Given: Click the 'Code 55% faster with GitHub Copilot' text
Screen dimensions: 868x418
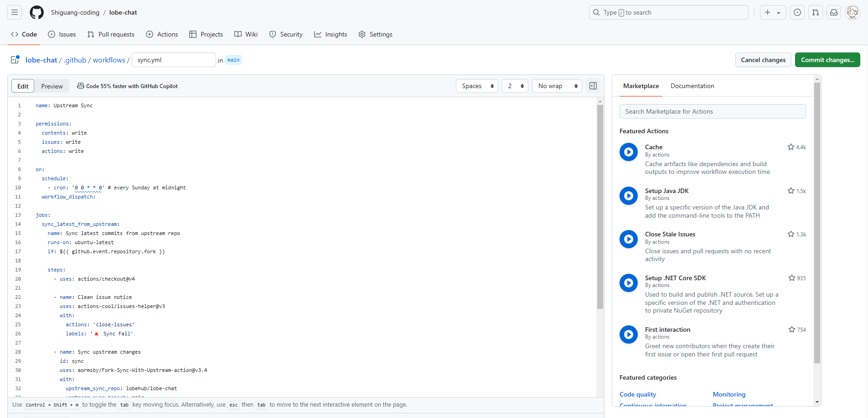Looking at the screenshot, I should tap(132, 86).
